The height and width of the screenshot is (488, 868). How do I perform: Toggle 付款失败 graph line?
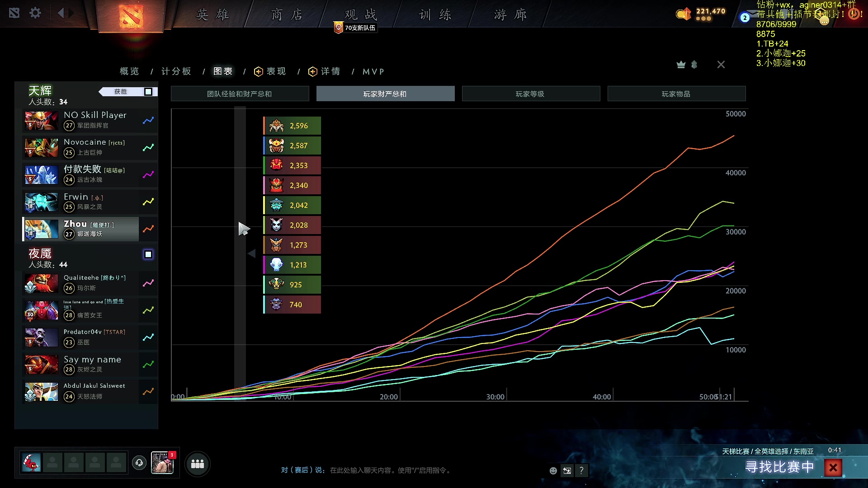148,175
